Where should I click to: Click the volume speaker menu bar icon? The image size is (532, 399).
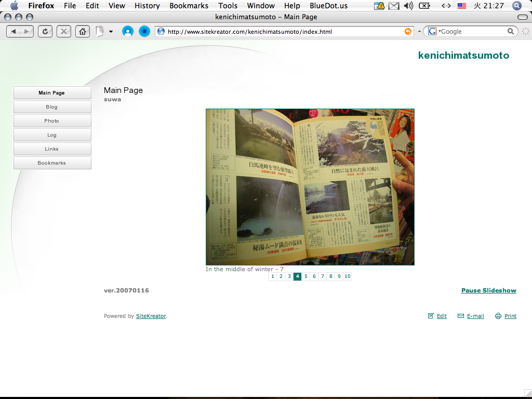pyautogui.click(x=408, y=6)
